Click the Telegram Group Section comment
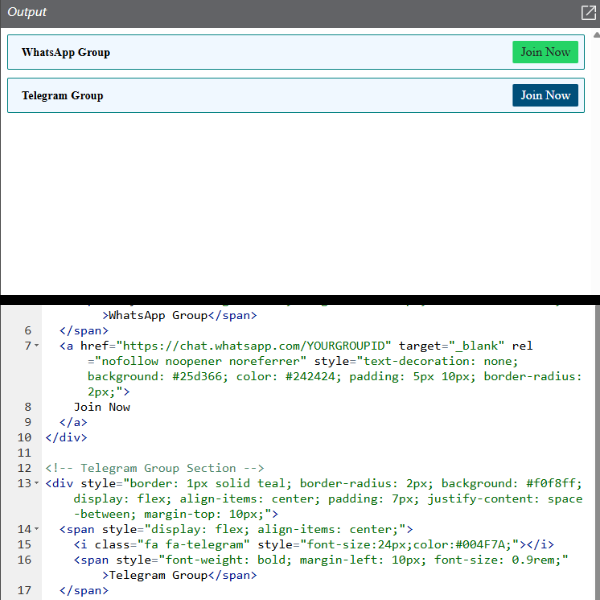 click(155, 468)
